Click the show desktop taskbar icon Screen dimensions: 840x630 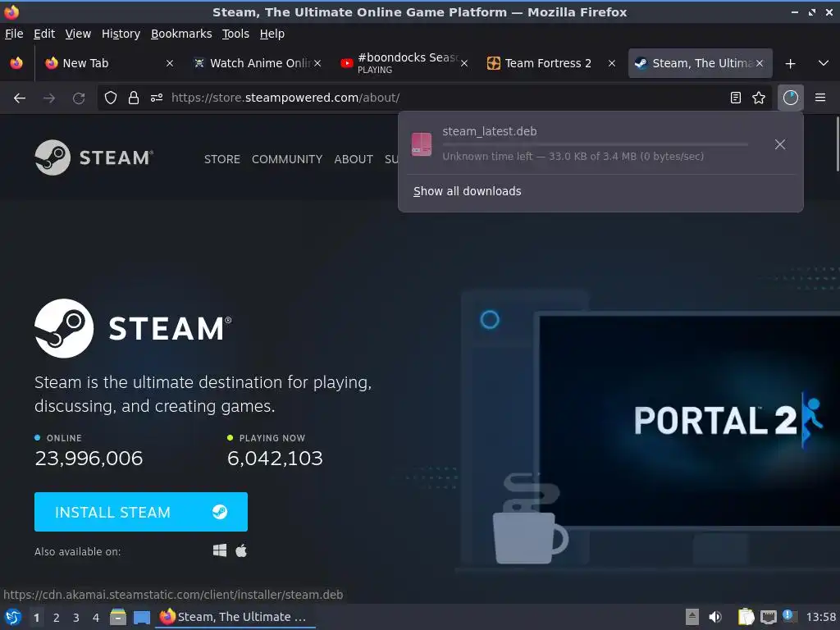point(142,618)
